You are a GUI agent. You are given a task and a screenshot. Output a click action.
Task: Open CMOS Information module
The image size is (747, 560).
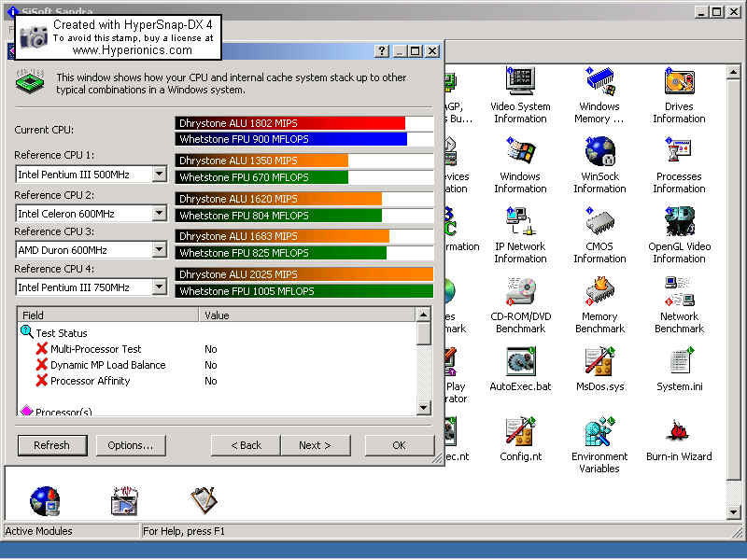tap(599, 235)
